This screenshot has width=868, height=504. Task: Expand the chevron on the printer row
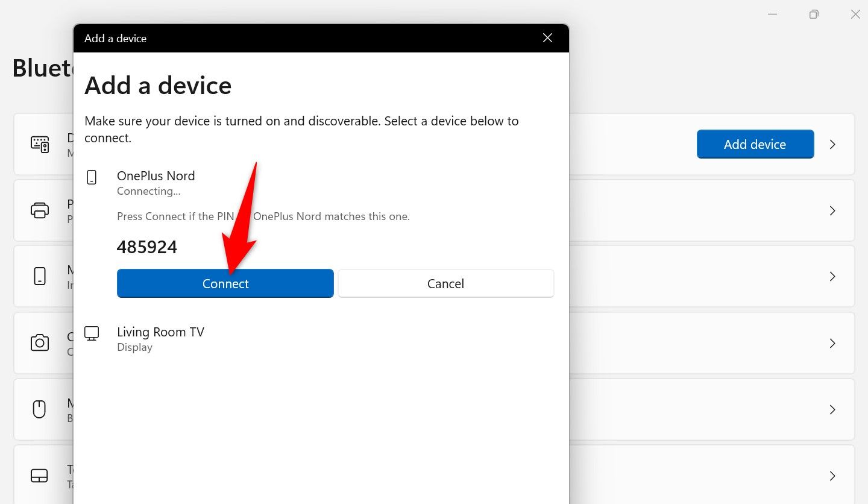[x=832, y=210]
